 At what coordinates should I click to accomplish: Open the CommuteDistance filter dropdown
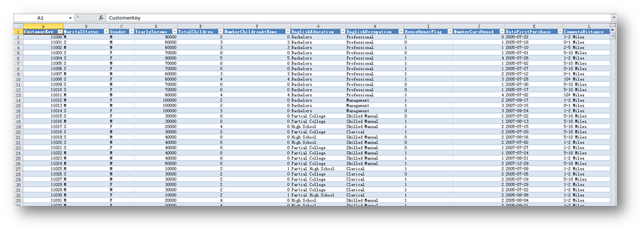[607, 31]
